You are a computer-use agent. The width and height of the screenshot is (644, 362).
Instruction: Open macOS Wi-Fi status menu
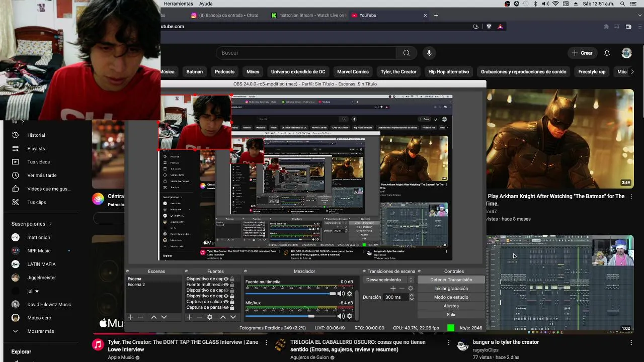(555, 4)
